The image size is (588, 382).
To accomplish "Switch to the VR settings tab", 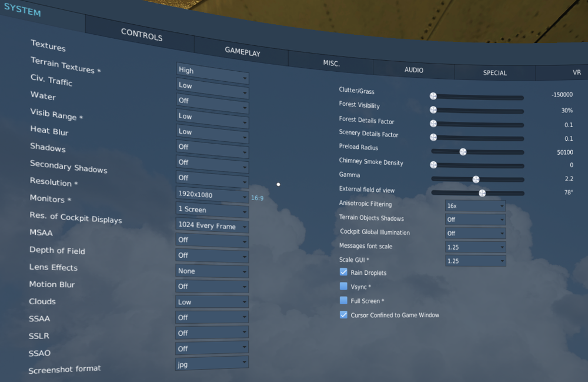I will (577, 72).
